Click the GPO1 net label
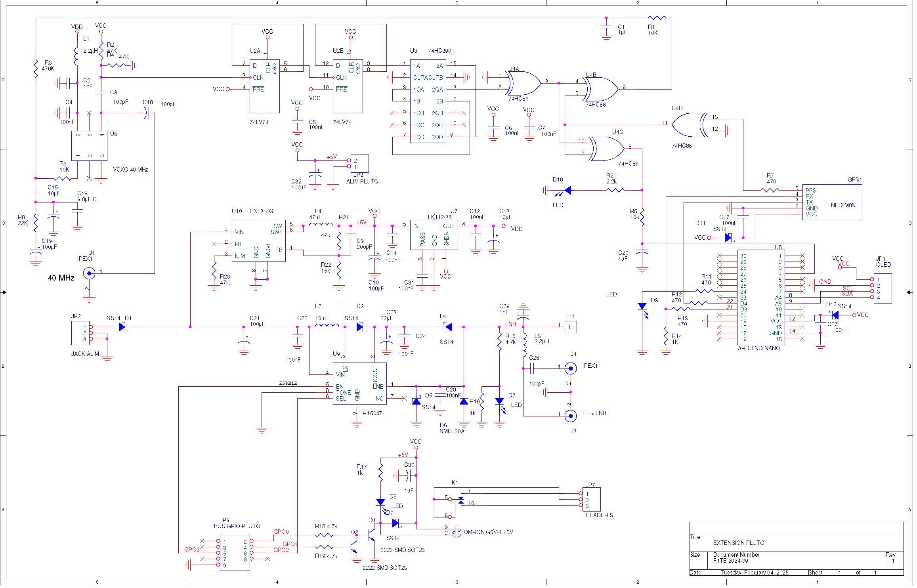Screen dimensions: 917x588 (290, 544)
